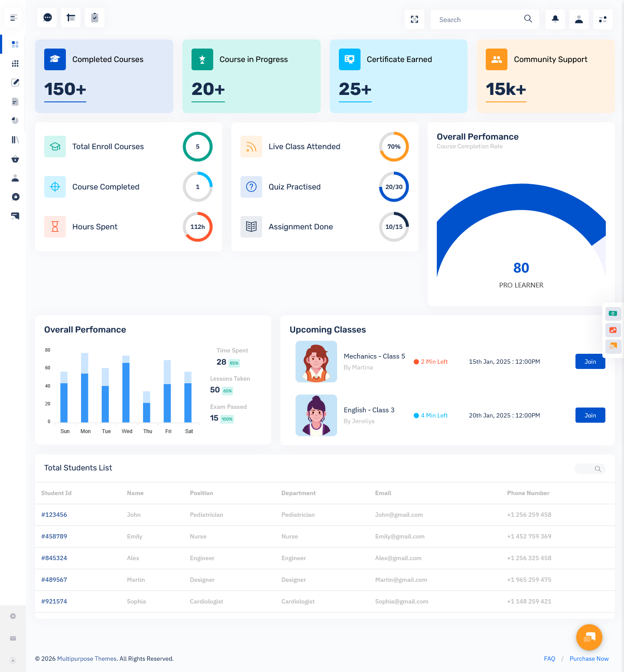This screenshot has height=672, width=624.
Task: Open the user profile menu in header
Action: pos(579,20)
